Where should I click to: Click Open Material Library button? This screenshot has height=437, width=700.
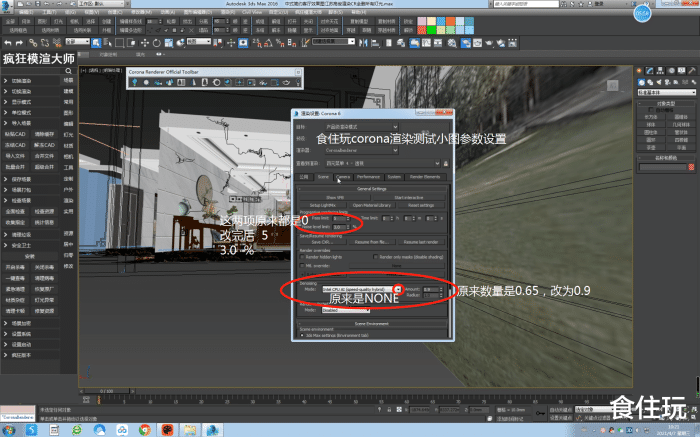tap(371, 205)
